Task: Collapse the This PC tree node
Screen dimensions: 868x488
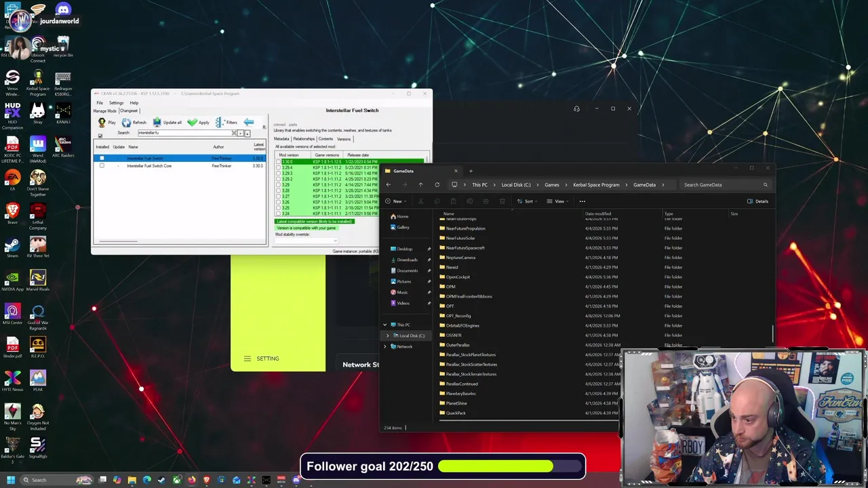Action: 384,325
